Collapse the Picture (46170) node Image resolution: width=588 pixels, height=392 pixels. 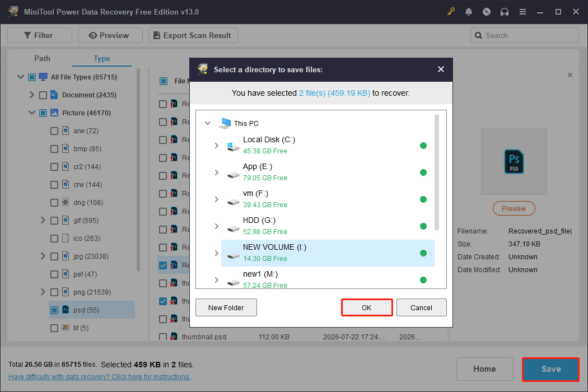[x=32, y=113]
